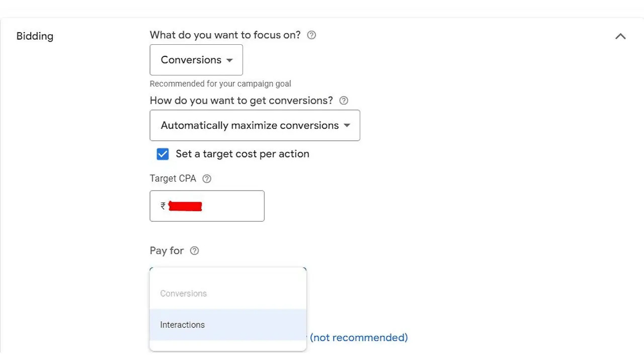Open the "Pay for" help icon

194,250
